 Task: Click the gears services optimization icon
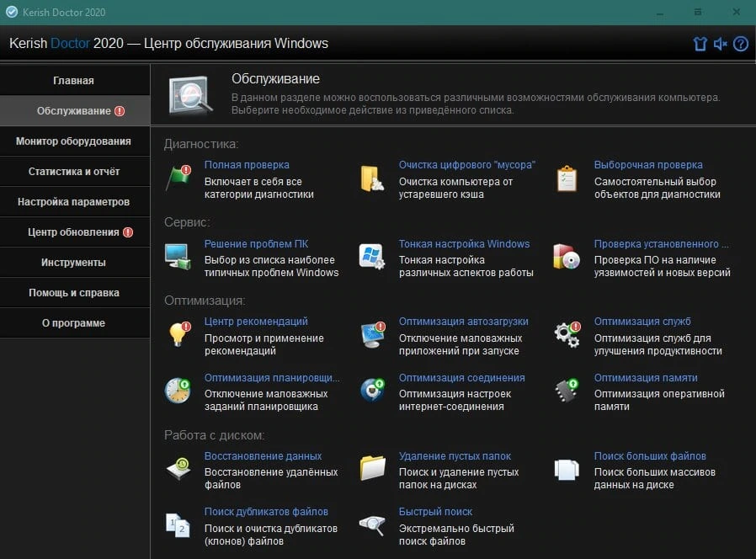567,334
